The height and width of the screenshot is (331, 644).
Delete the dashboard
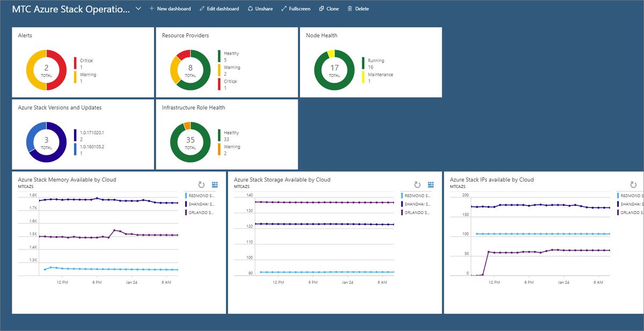coord(358,9)
